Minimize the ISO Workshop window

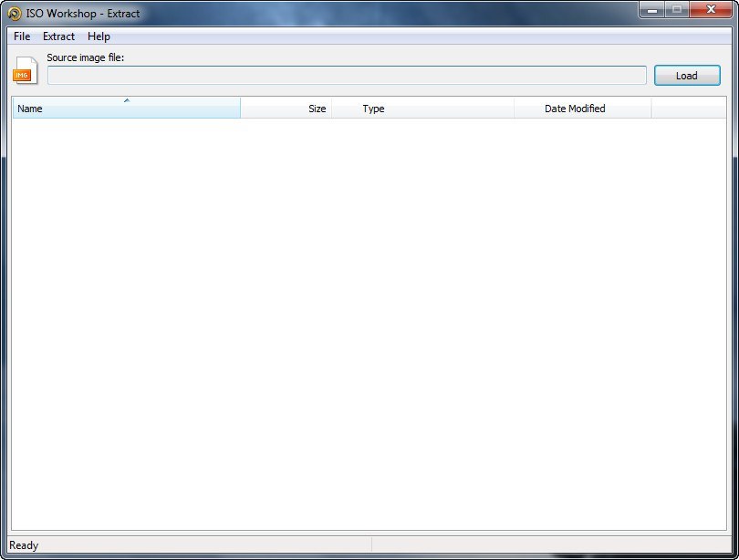coord(651,11)
